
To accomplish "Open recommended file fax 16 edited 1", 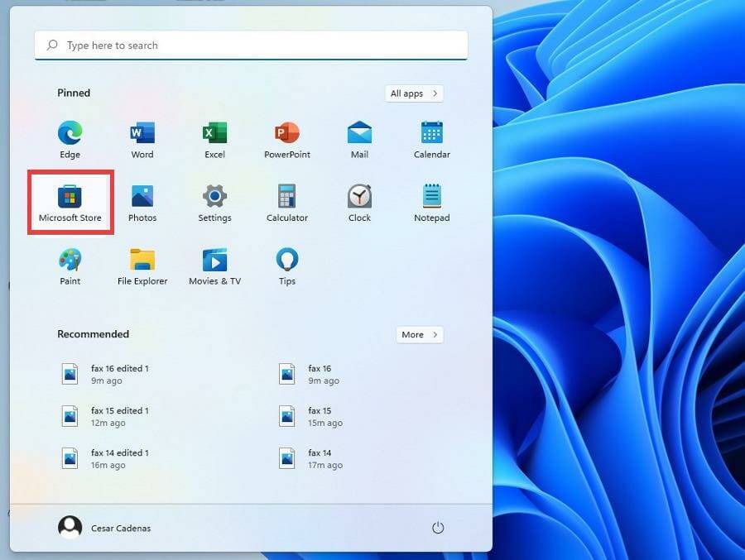I will click(x=105, y=374).
